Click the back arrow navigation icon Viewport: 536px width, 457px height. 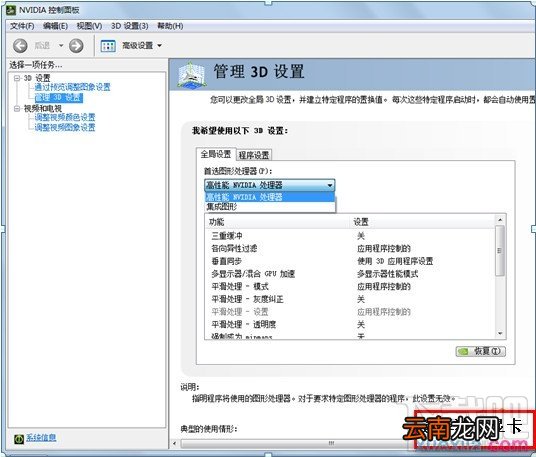(20, 45)
